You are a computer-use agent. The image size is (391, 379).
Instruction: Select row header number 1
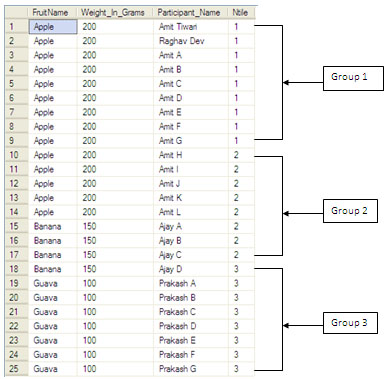click(x=17, y=27)
